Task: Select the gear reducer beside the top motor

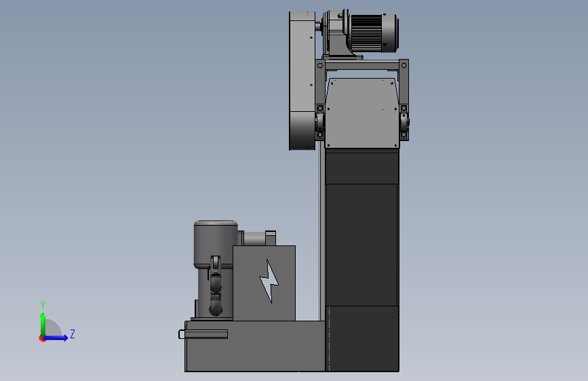Action: (x=336, y=32)
